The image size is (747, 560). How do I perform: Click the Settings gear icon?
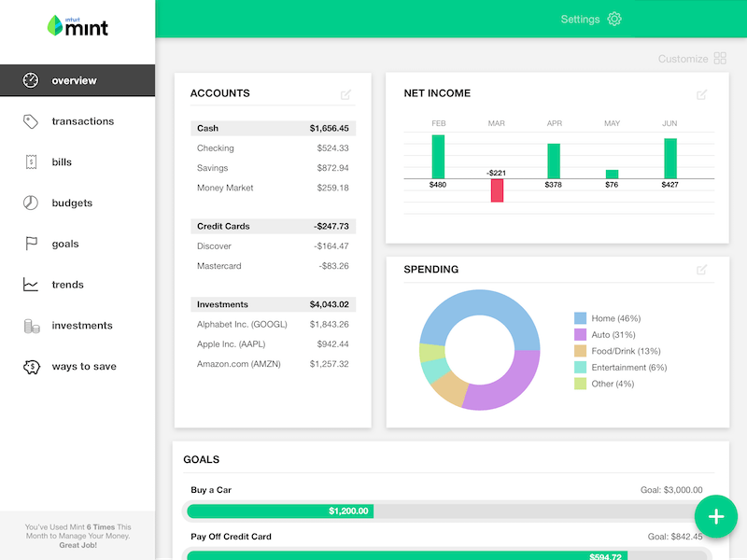tap(614, 19)
